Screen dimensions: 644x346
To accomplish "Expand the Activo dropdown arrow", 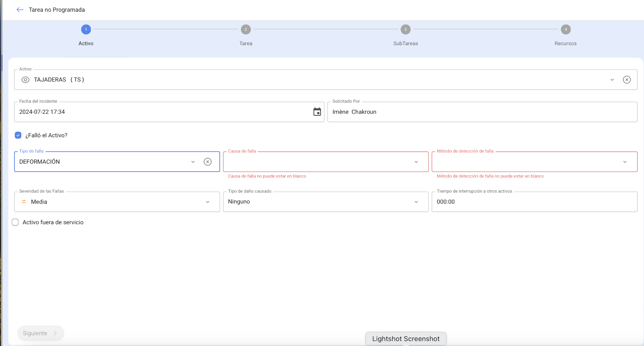I will tap(612, 80).
